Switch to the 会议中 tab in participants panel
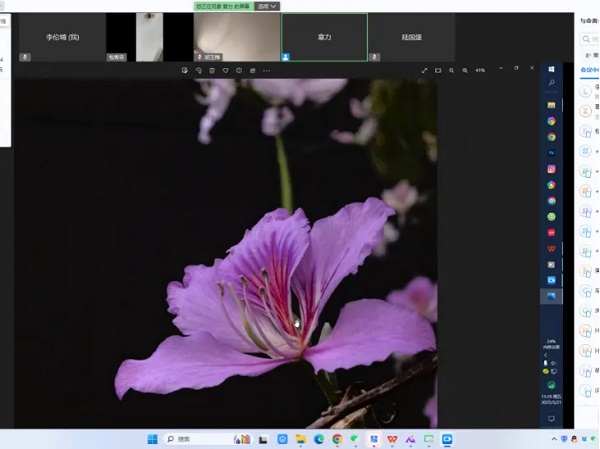 589,70
